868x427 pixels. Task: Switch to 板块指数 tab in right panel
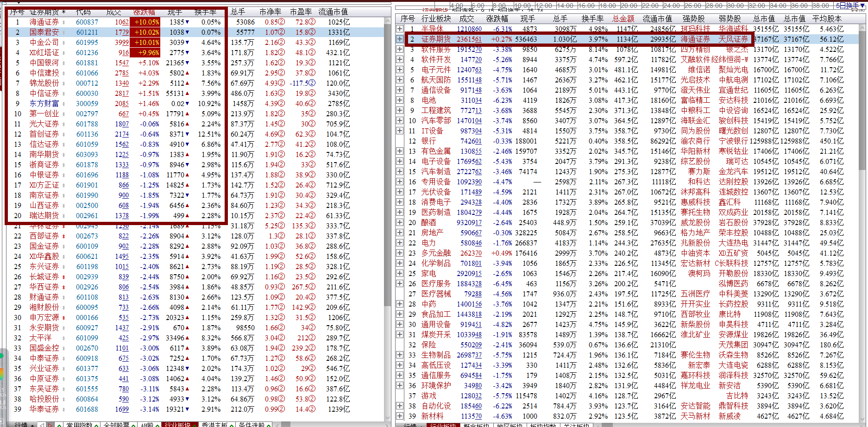click(x=543, y=425)
